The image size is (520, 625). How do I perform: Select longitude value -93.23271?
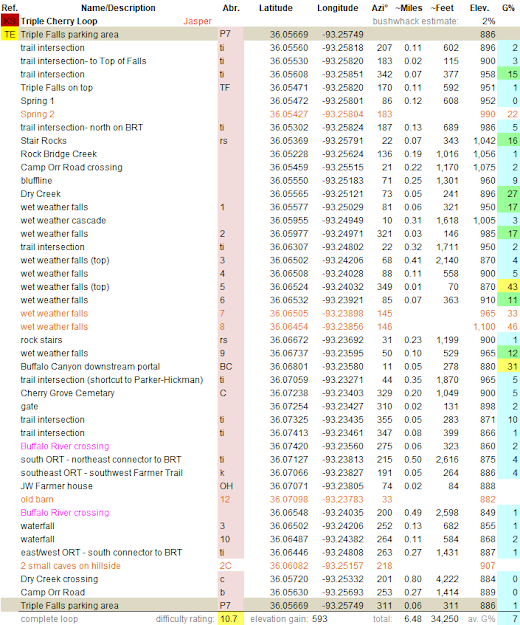(343, 380)
